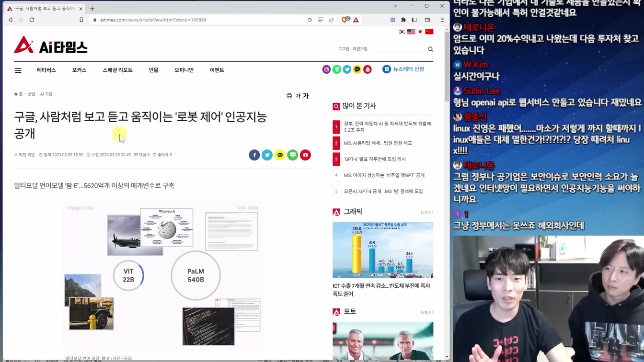644x362 pixels.
Task: Open the red YouTube icon in header
Action: 368,69
